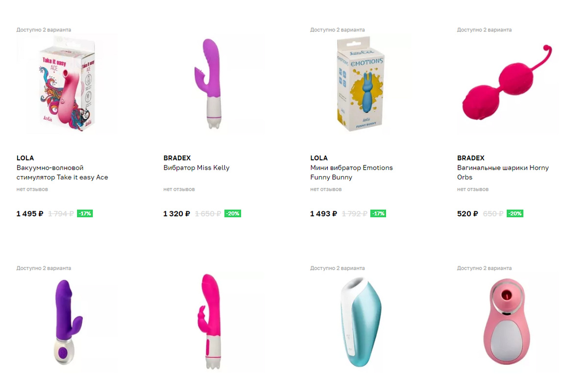Click the Horny Orbs product title
Image resolution: width=588 pixels, height=380 pixels.
coord(503,173)
